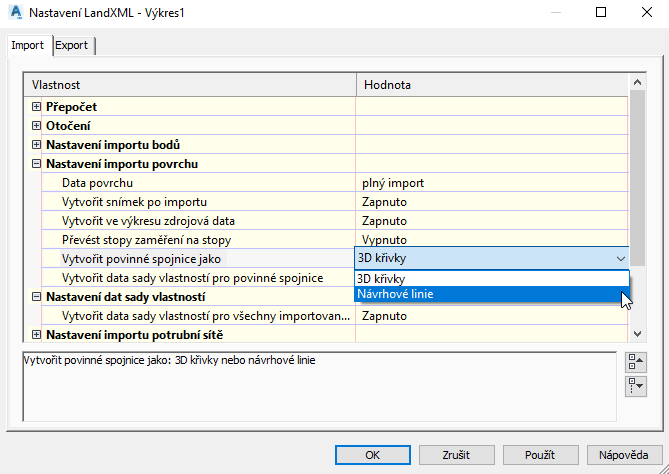
Task: Open the 3D křivky combo box arrow
Action: [620, 258]
